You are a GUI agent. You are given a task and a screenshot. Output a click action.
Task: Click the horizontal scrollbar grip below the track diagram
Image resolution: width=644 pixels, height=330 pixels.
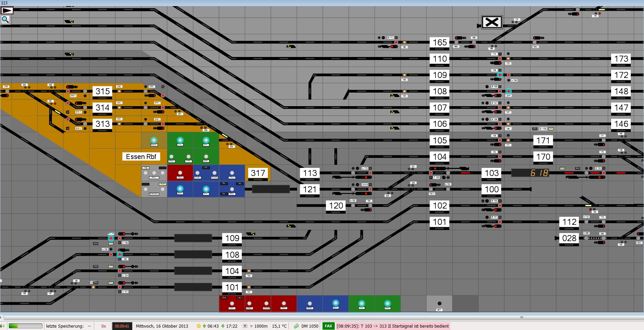(522, 317)
